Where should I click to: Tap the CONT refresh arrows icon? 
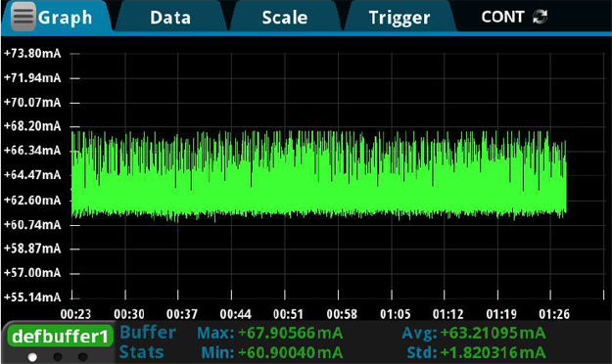pyautogui.click(x=541, y=17)
